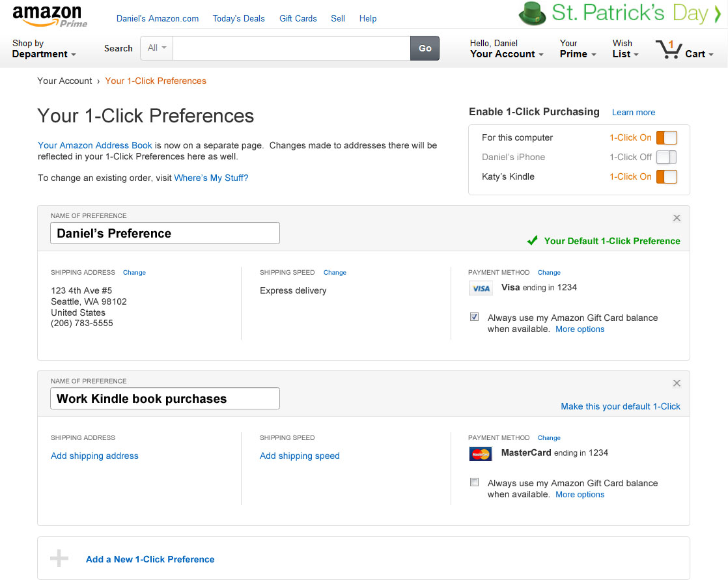
Task: Open the All search category dropdown
Action: [157, 48]
